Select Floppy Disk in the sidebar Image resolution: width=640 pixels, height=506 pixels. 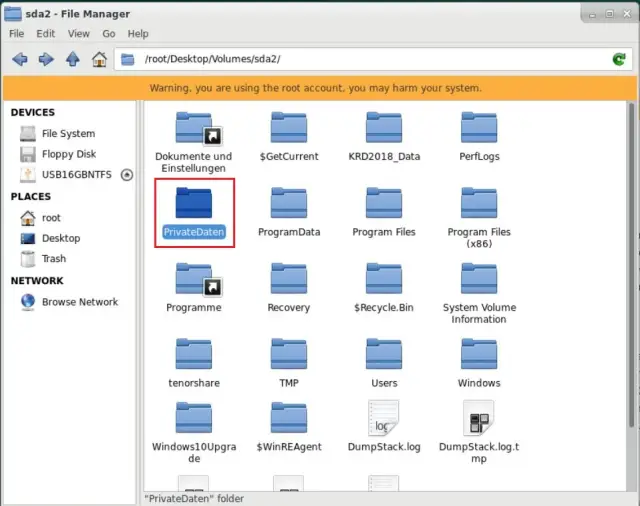pyautogui.click(x=68, y=154)
